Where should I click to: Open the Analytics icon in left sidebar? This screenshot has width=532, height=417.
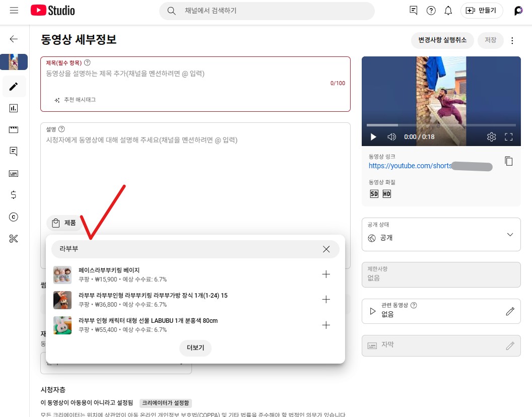click(14, 108)
